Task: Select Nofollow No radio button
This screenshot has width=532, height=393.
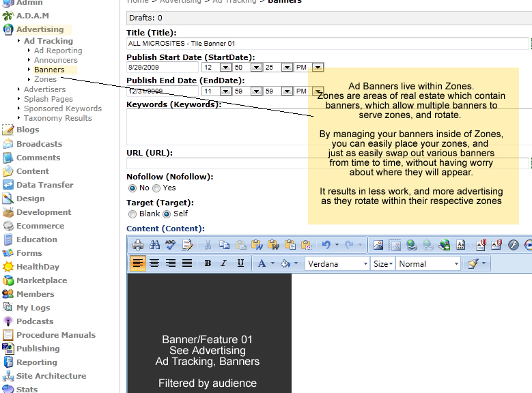Action: [132, 188]
